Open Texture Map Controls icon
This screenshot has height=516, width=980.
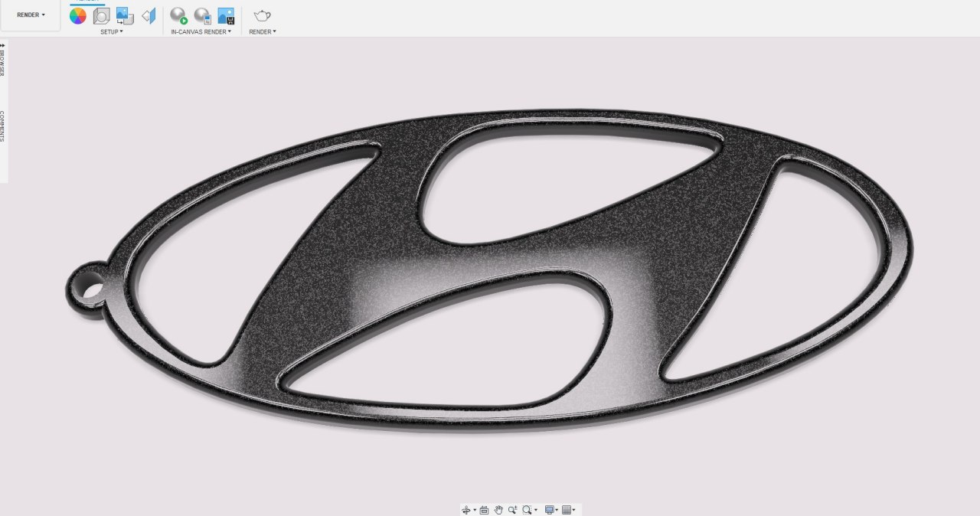(x=149, y=15)
